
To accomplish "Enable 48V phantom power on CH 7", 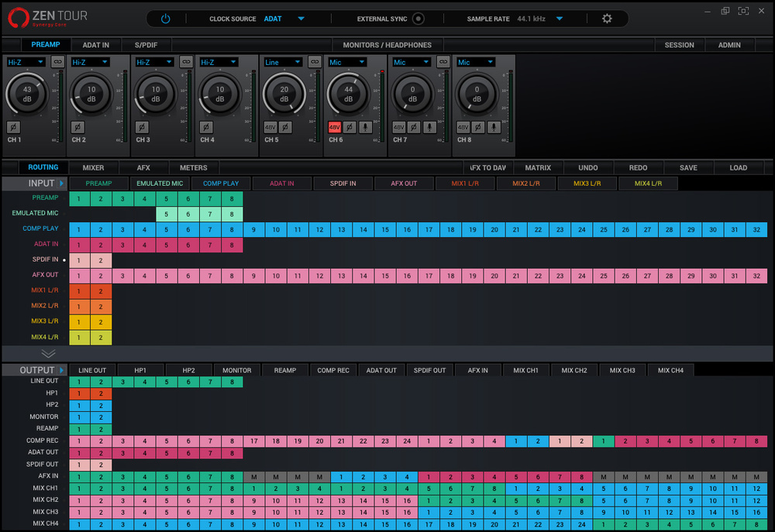I will (398, 127).
